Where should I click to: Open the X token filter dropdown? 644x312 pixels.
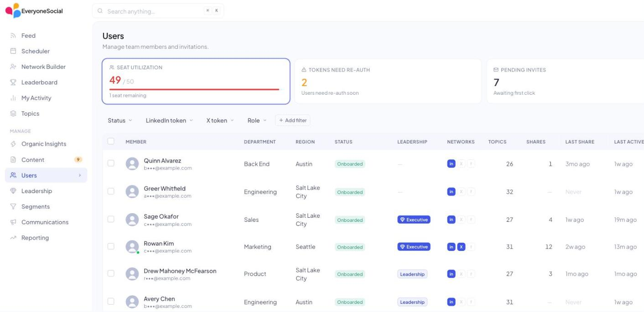[x=220, y=120]
